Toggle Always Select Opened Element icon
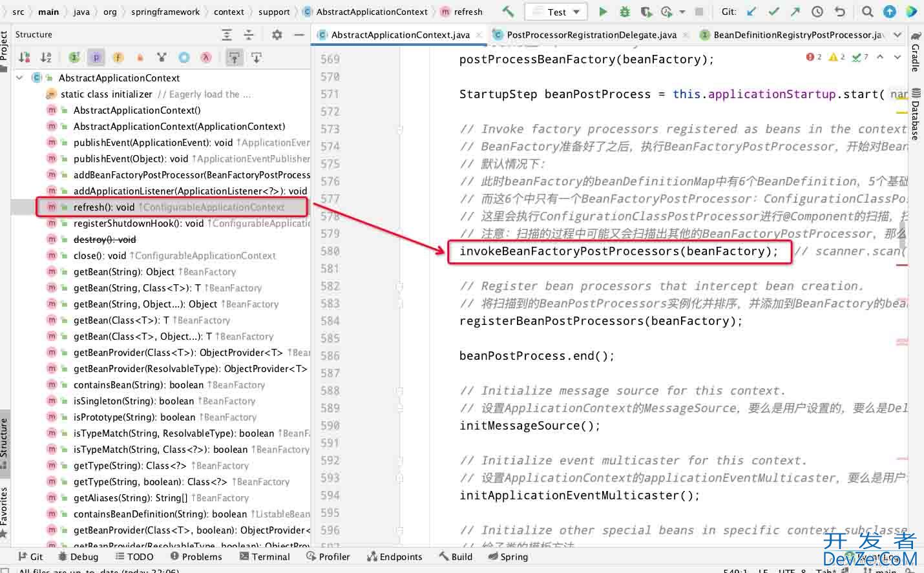The image size is (924, 573). click(235, 57)
